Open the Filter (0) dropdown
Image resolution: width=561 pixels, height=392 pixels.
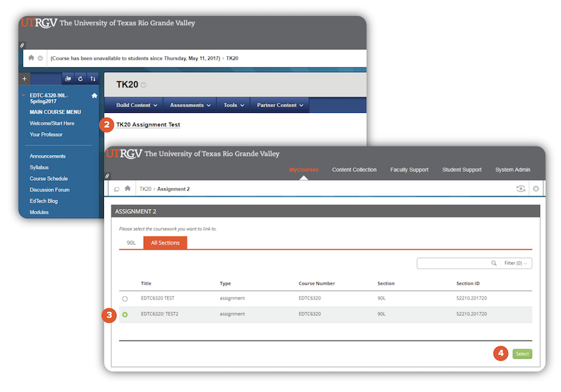point(515,263)
